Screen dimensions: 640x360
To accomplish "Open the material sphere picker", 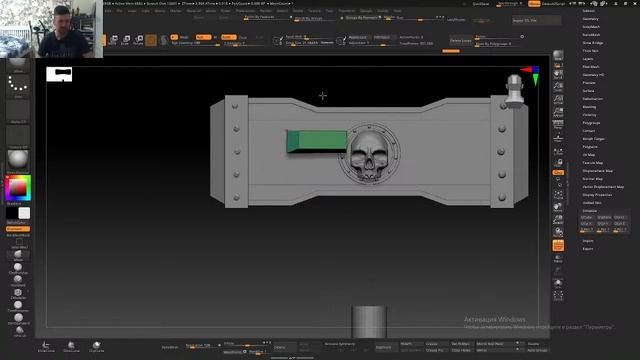I will click(x=18, y=160).
